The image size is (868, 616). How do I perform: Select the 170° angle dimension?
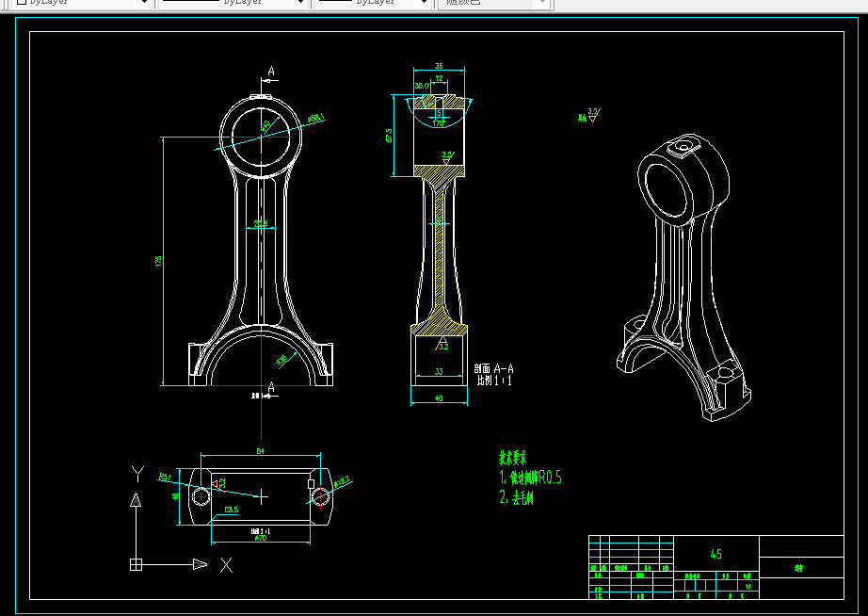pyautogui.click(x=439, y=123)
